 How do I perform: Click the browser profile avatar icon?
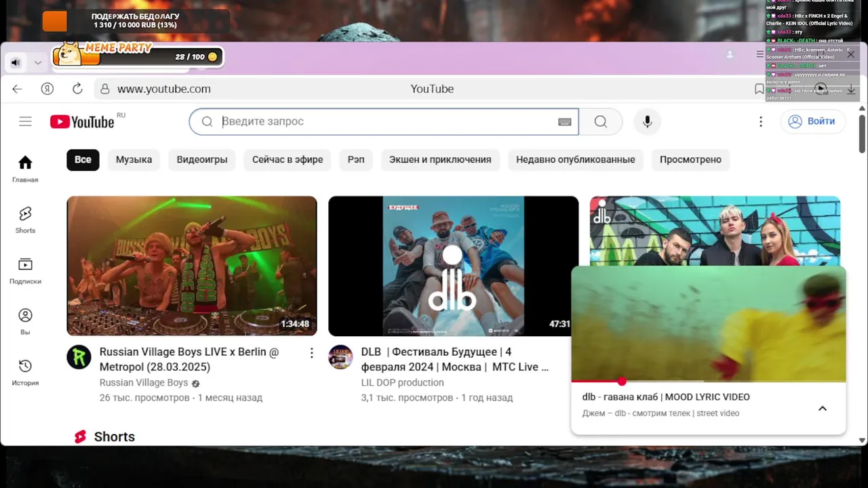click(x=730, y=54)
